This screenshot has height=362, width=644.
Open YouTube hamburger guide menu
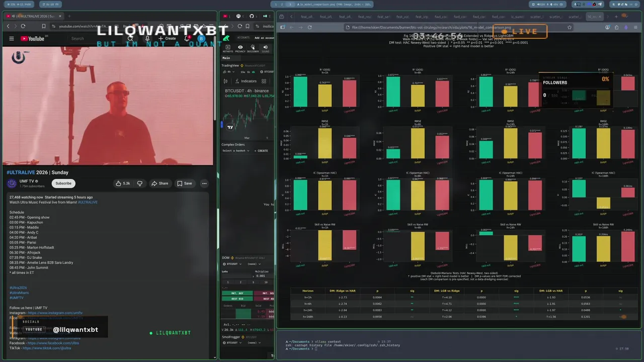click(11, 39)
